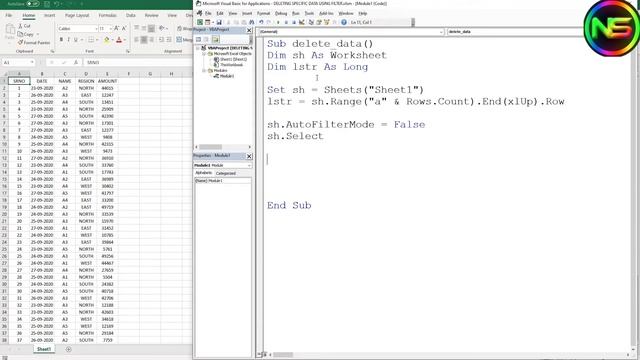The height and width of the screenshot is (360, 640).
Task: Toggle the AutoSave switch in Excel
Action: click(x=33, y=4)
